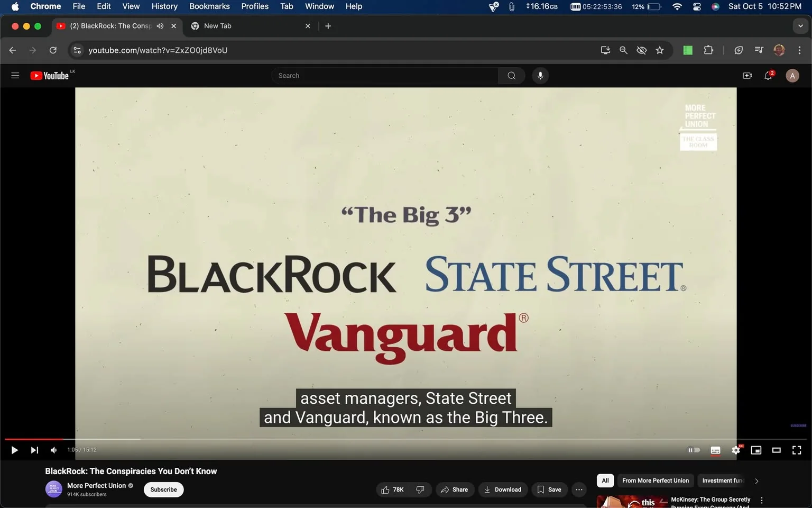812x508 pixels.
Task: Open a new browser tab
Action: pyautogui.click(x=328, y=26)
